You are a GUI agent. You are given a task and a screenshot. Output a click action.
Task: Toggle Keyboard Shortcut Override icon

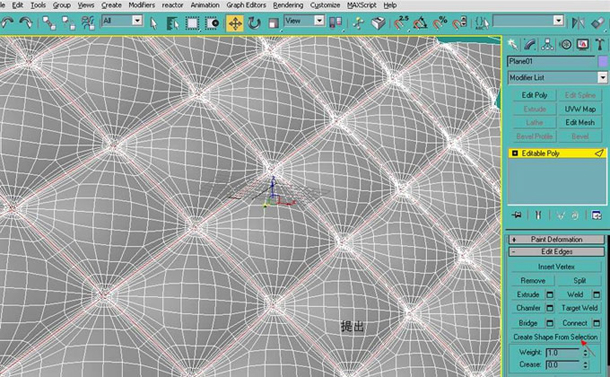(x=378, y=23)
